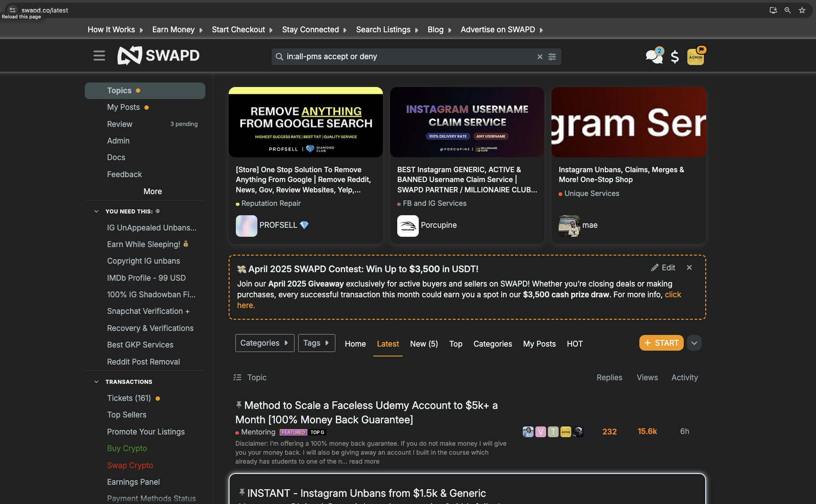816x504 pixels.
Task: Open the Tags filter dropdown
Action: point(317,343)
